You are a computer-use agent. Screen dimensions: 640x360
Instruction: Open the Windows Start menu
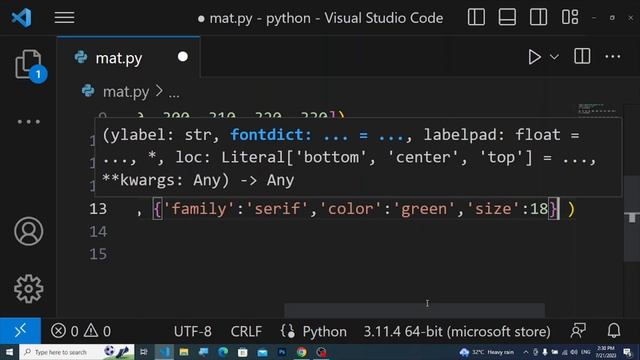click(x=9, y=352)
